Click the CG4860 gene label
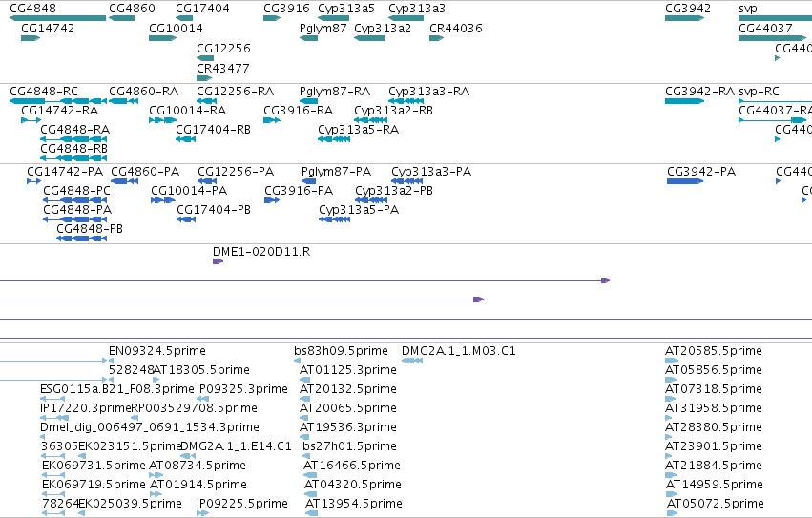 [x=132, y=9]
